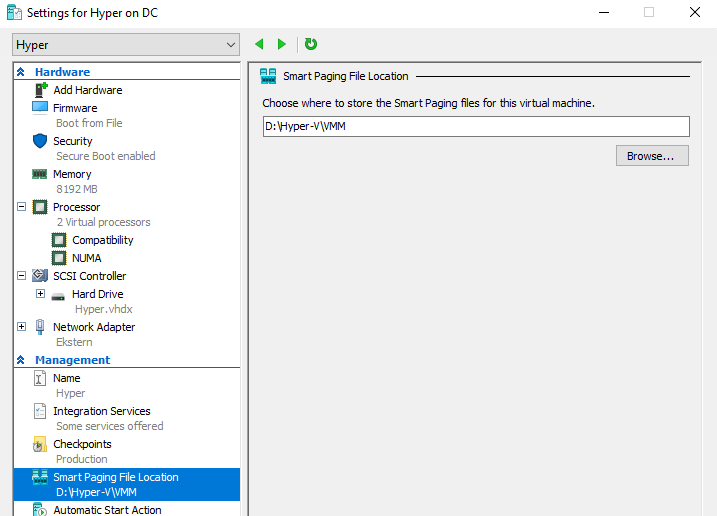Collapse the Management section header

click(x=21, y=360)
